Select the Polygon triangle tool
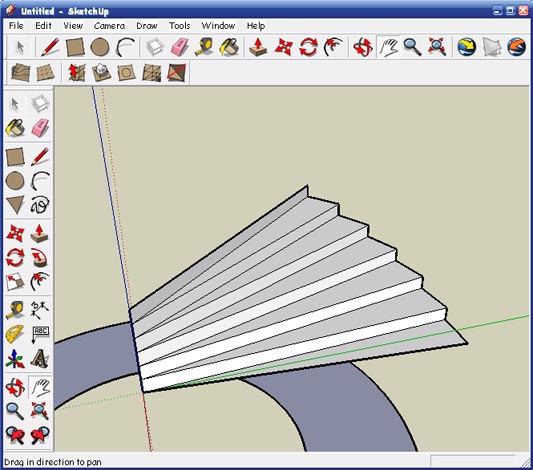Image resolution: width=533 pixels, height=470 pixels. tap(15, 205)
